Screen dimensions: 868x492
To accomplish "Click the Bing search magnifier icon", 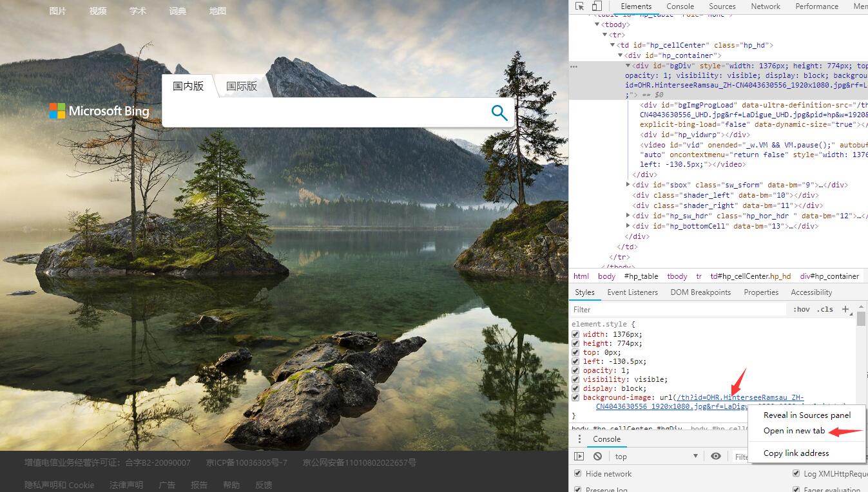I will (499, 113).
